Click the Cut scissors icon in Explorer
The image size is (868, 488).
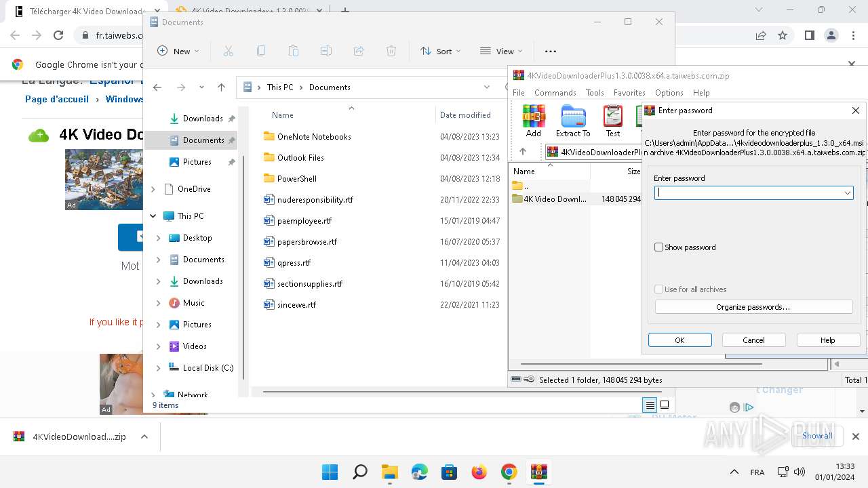click(x=229, y=51)
